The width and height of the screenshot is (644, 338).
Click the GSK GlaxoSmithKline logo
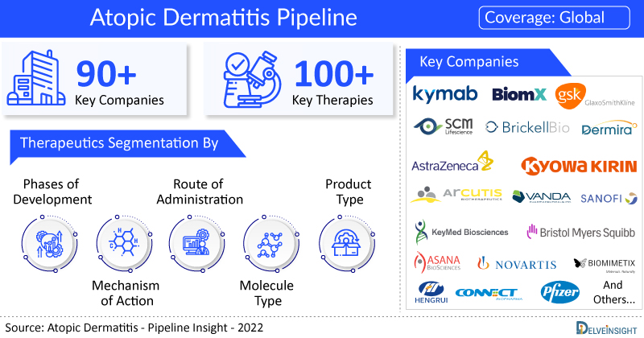(595, 97)
